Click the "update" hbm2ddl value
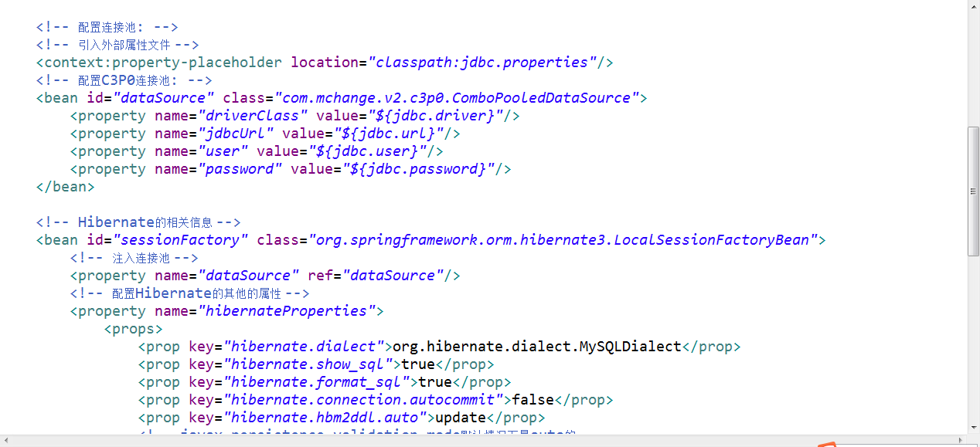This screenshot has width=980, height=447. (461, 418)
